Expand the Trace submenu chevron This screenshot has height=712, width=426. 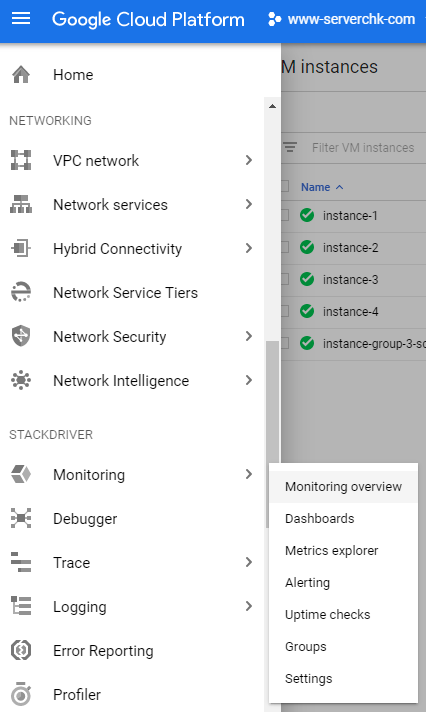[248, 562]
